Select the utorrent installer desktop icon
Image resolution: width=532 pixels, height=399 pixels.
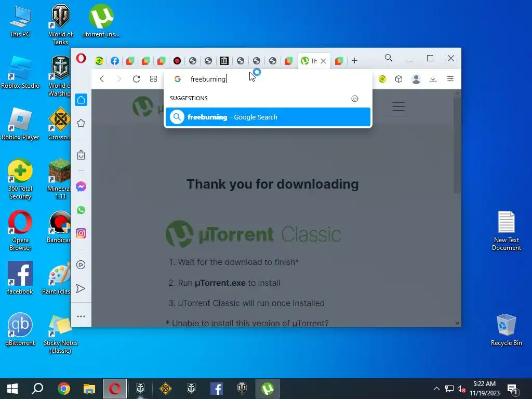point(101,21)
